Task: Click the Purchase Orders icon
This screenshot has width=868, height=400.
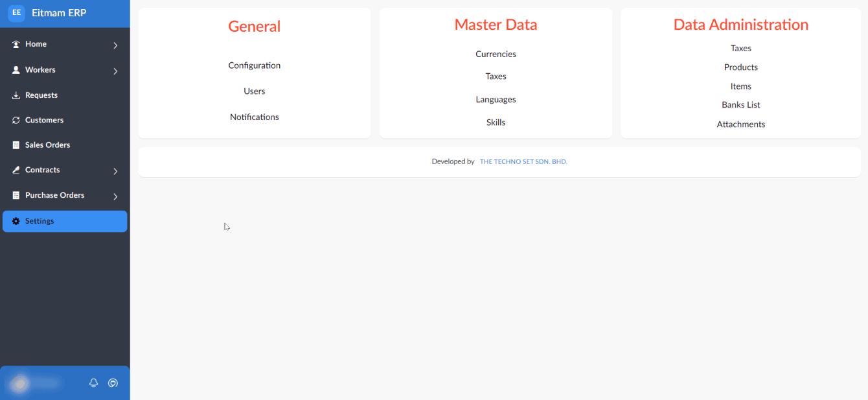Action: (16, 195)
